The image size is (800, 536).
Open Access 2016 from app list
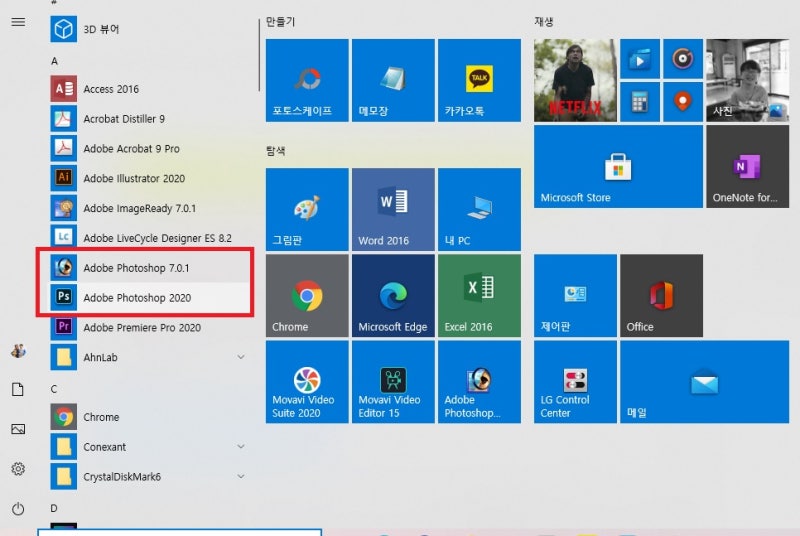pos(148,89)
